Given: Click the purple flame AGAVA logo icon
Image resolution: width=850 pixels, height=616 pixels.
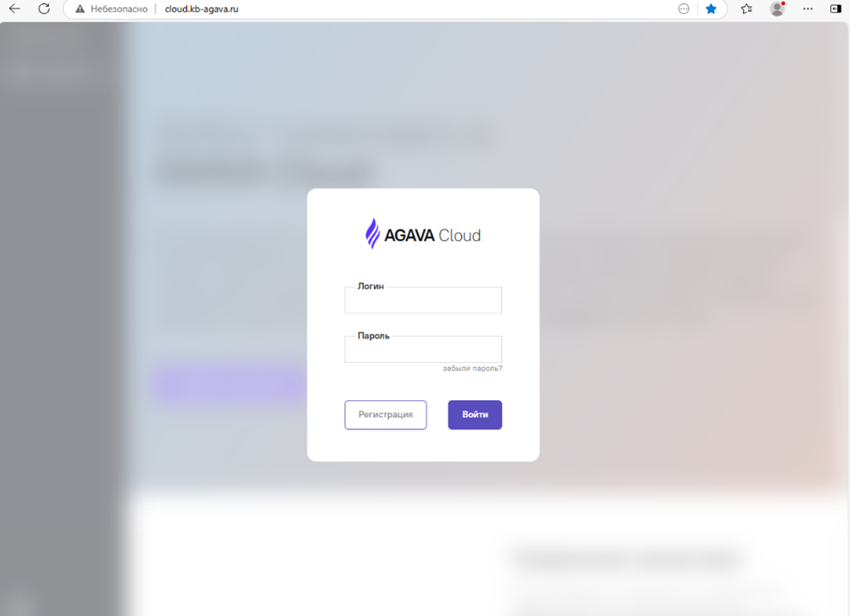Looking at the screenshot, I should 372,234.
